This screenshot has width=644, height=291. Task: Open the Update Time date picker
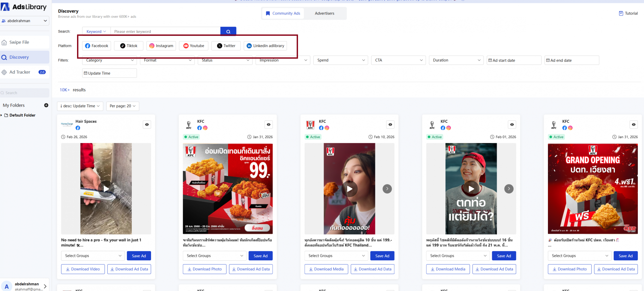109,73
